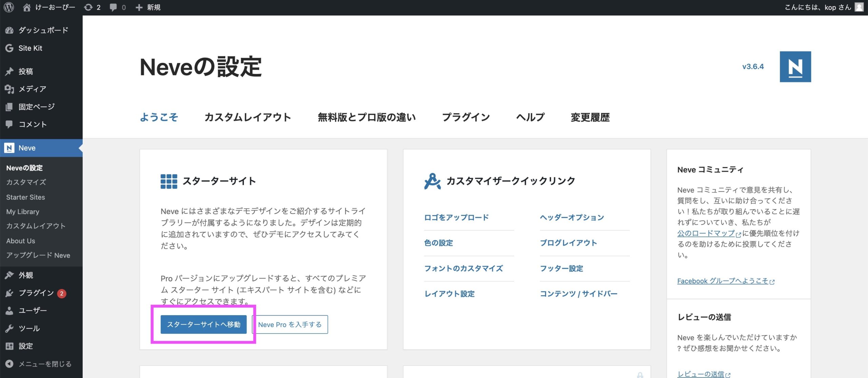The height and width of the screenshot is (378, 868).
Task: Click the ダッシュボード gauge icon
Action: 9,30
